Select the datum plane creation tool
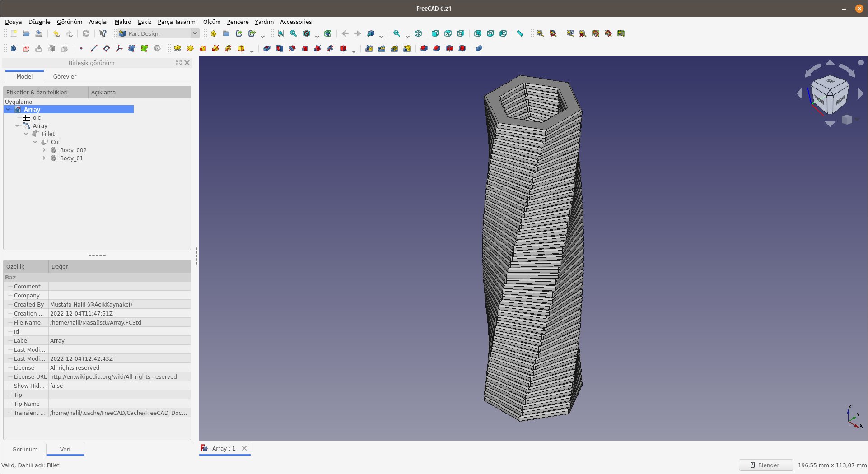The height and width of the screenshot is (474, 868). (x=106, y=48)
